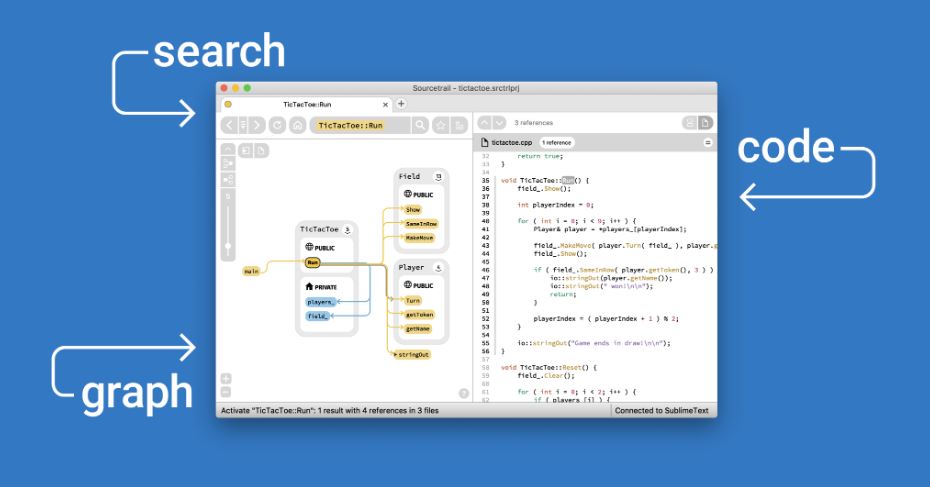Viewport: 930px width, 487px height.
Task: Open history list between navigation arrows
Action: point(243,125)
